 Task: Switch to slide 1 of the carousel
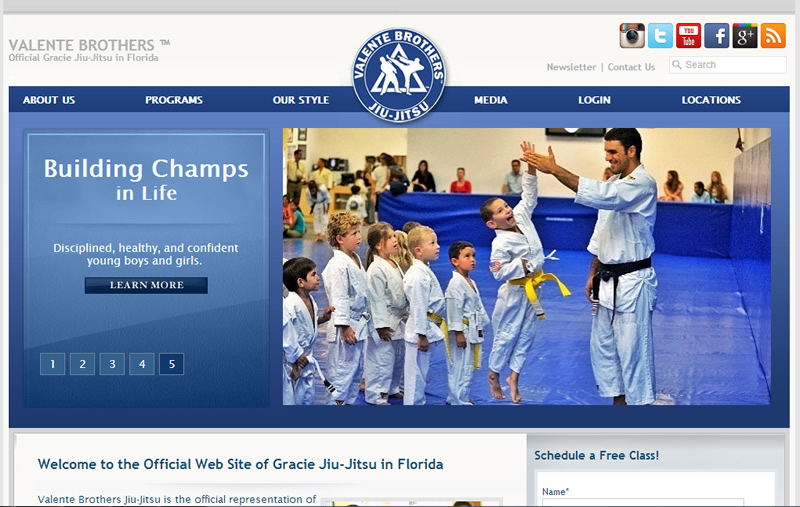point(53,364)
